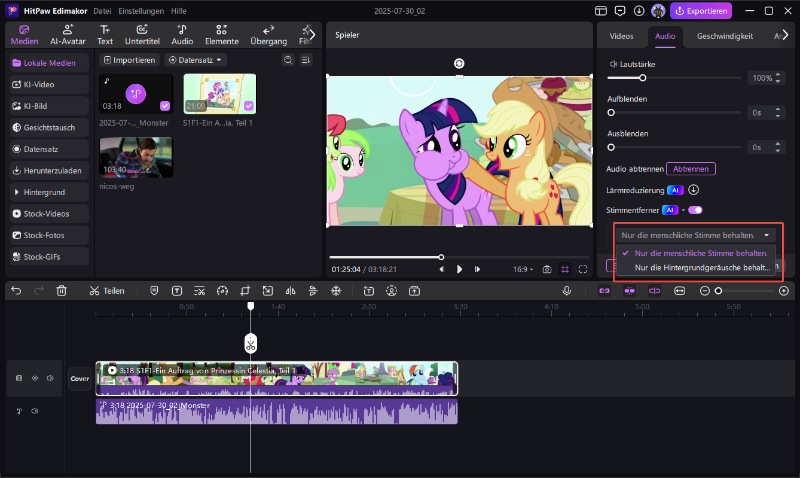Click the media sort list icon
This screenshot has width=800, height=478.
[x=306, y=60]
